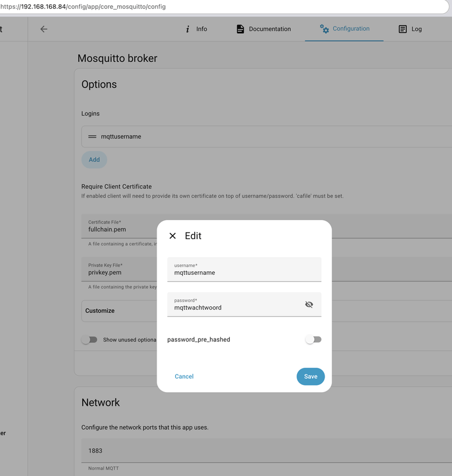Click the drag handle beside mqttusername

coord(92,137)
